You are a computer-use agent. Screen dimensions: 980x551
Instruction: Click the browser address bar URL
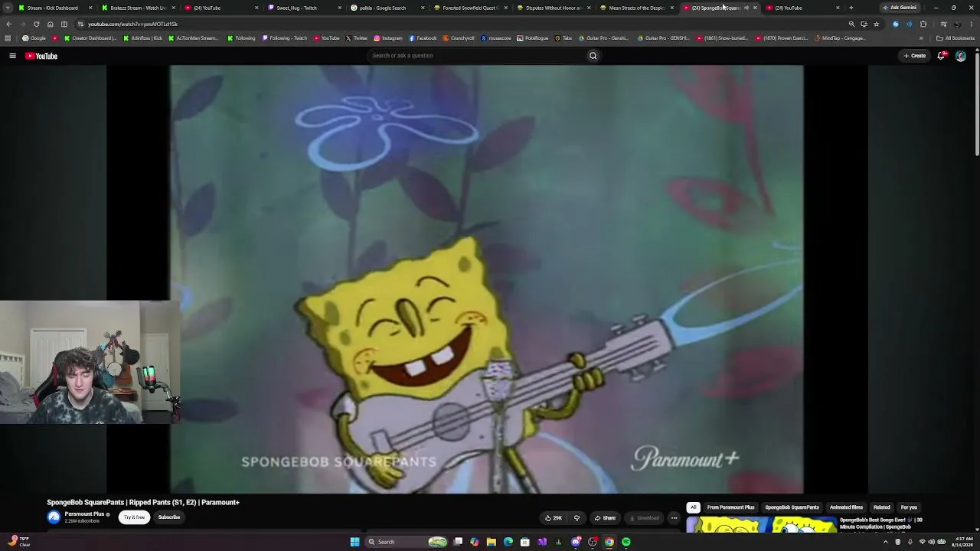click(132, 24)
